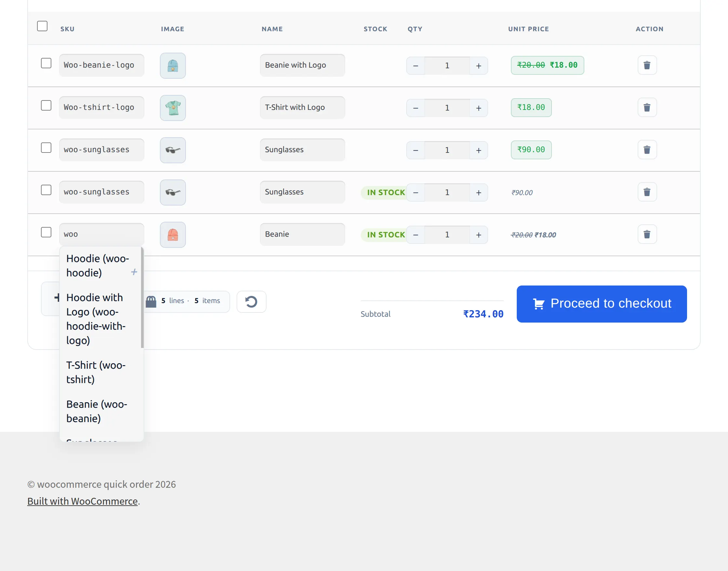
Task: Click the reset circular-arrow icon
Action: point(251,301)
